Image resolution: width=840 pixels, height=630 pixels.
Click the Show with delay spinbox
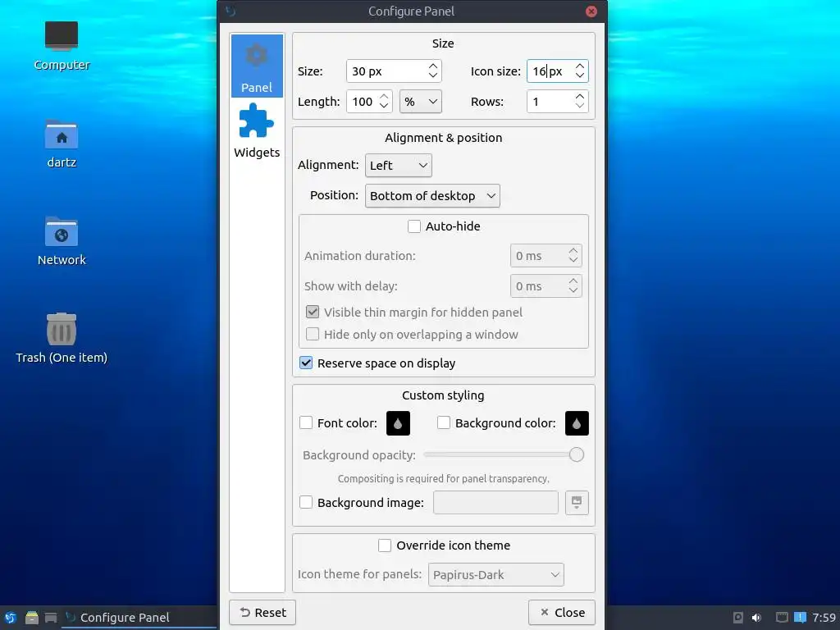[x=546, y=286]
